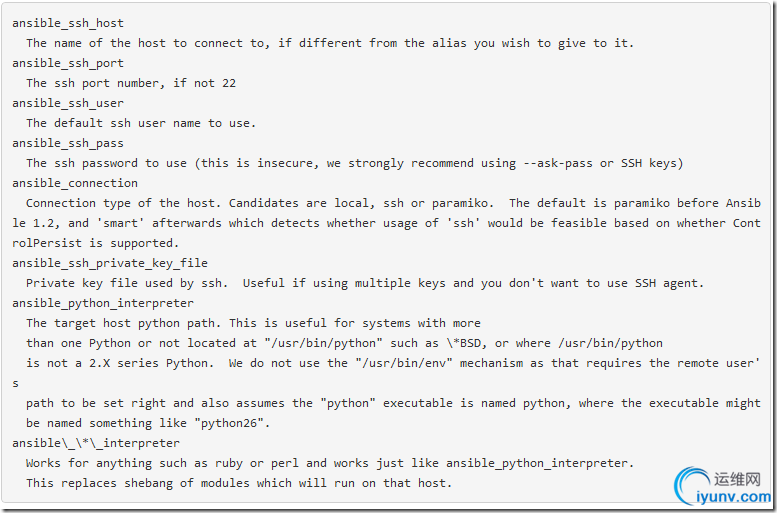Click the line mentioning --ask-pass or SSH keys

355,163
